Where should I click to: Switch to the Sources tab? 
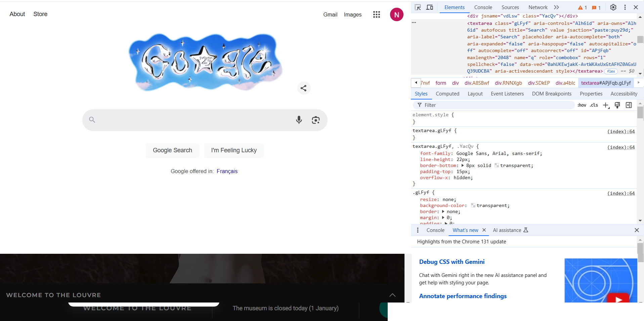pyautogui.click(x=510, y=7)
